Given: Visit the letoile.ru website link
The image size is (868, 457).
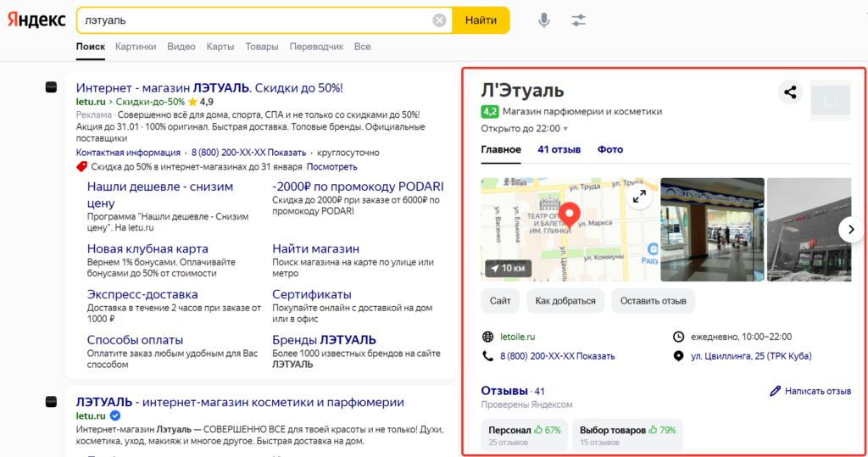Looking at the screenshot, I should click(x=518, y=337).
